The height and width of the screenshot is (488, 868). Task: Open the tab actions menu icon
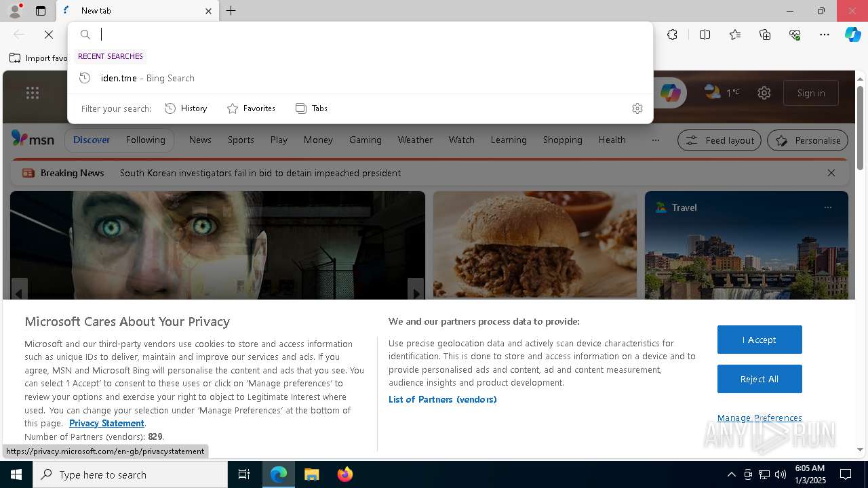point(41,11)
